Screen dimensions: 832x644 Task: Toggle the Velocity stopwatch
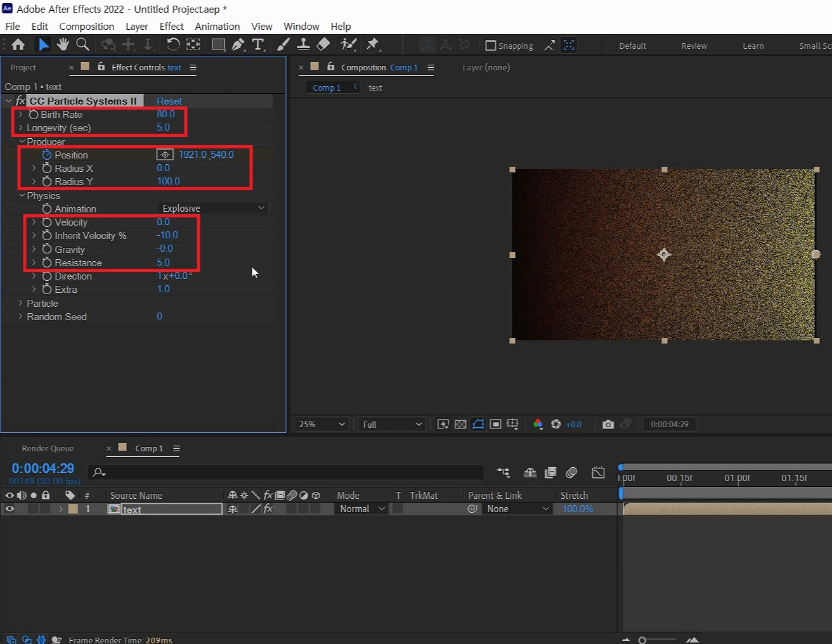click(47, 222)
